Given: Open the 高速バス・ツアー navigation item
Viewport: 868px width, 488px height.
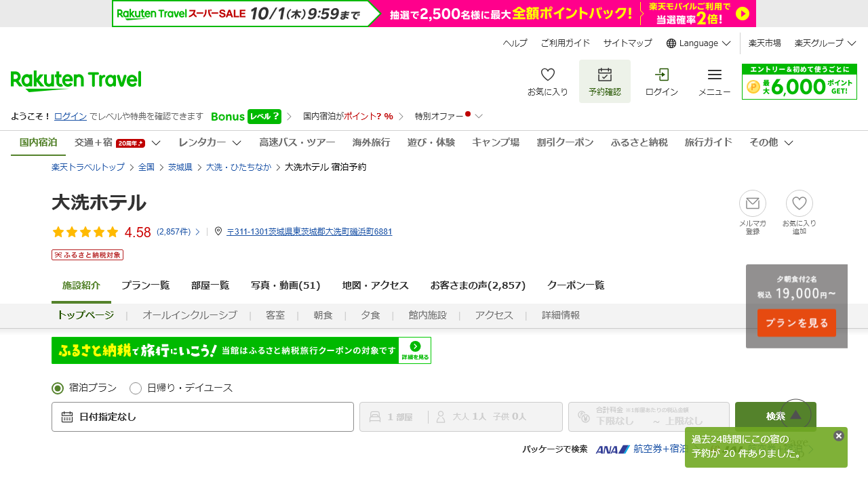Looking at the screenshot, I should pos(297,142).
